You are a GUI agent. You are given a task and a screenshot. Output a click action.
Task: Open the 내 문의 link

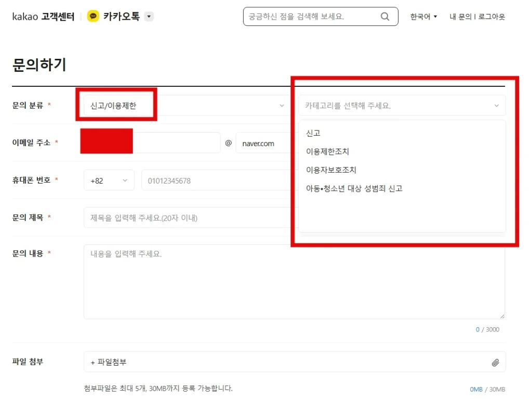460,17
